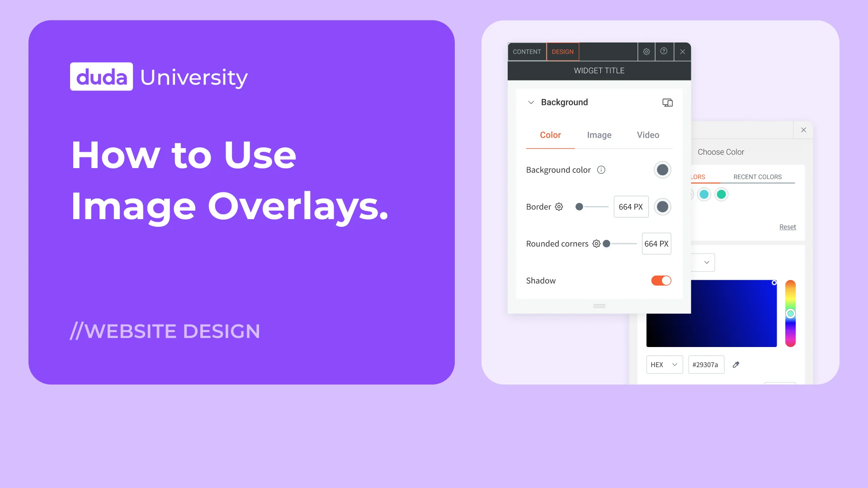This screenshot has width=868, height=488.
Task: Select the DESIGN tab
Action: 562,51
